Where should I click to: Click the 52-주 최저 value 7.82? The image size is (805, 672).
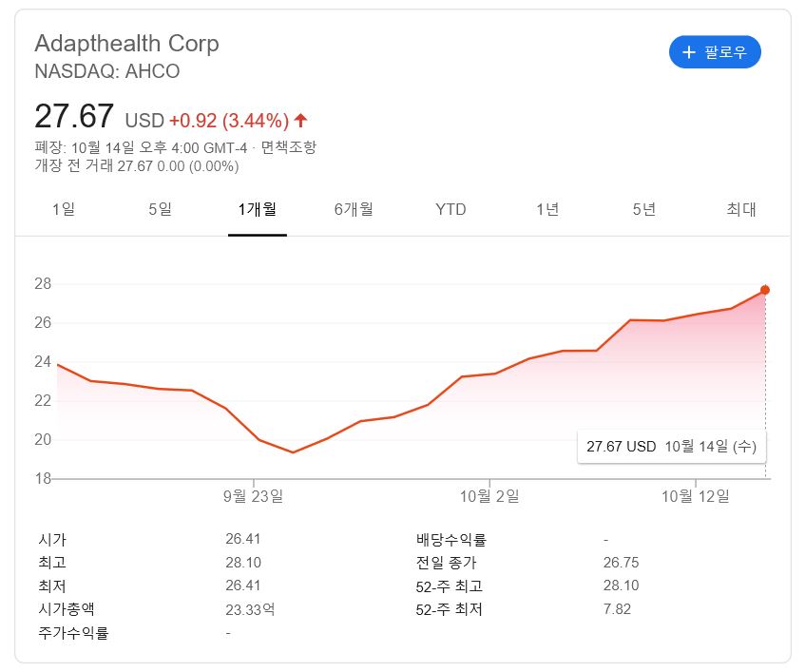(x=617, y=609)
